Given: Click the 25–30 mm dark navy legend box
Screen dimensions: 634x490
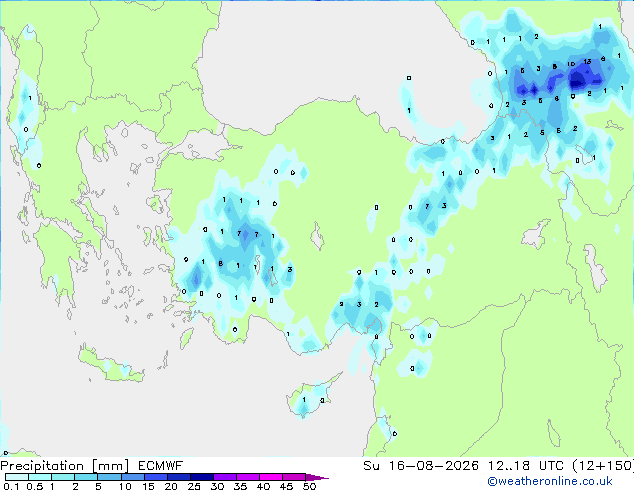Looking at the screenshot, I should coord(201,477).
